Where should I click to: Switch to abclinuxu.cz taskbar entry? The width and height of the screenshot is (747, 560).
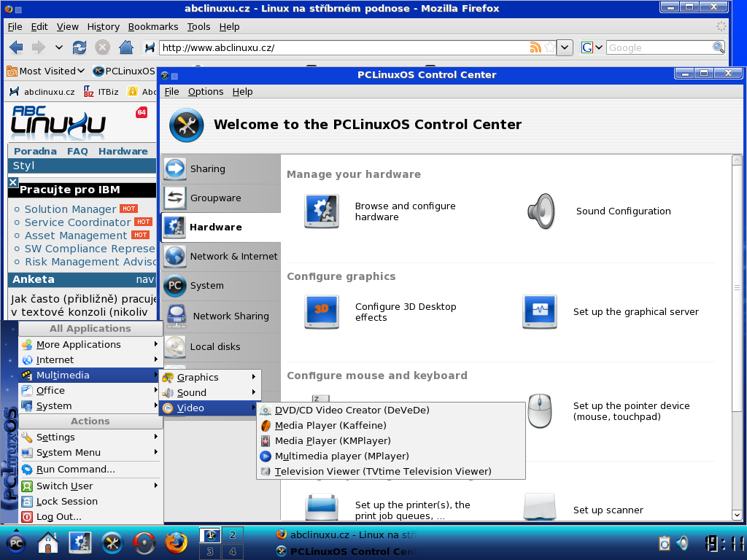tap(345, 534)
